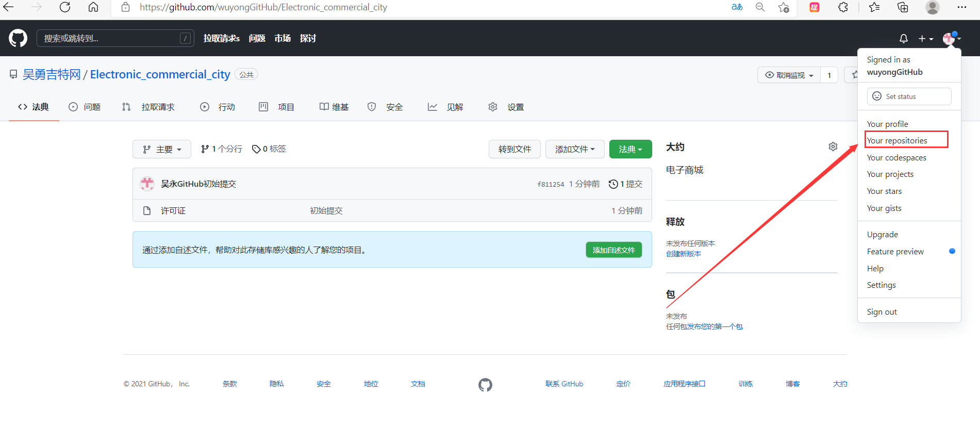The height and width of the screenshot is (425, 980).
Task: Click the lock site-info icon
Action: click(x=125, y=7)
